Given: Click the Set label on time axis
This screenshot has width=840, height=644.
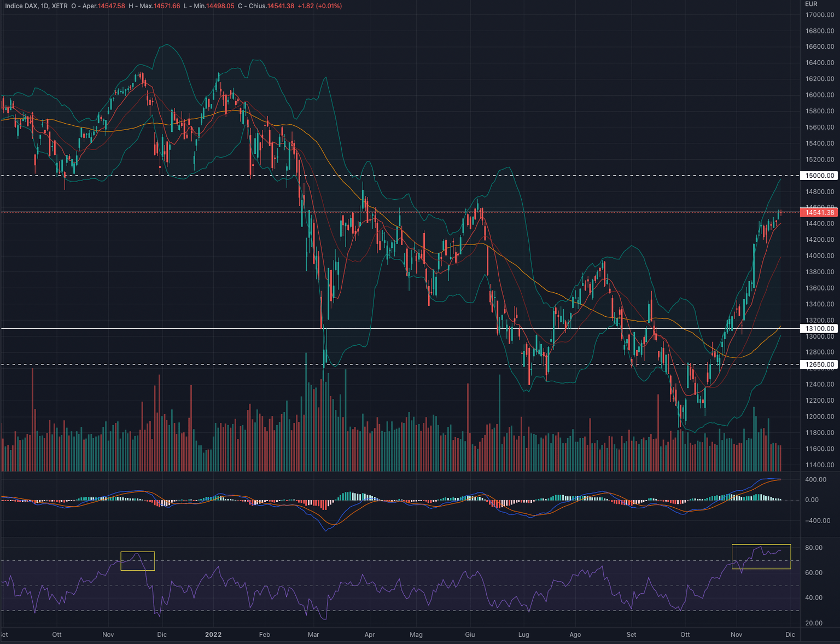Looking at the screenshot, I should click(x=632, y=635).
